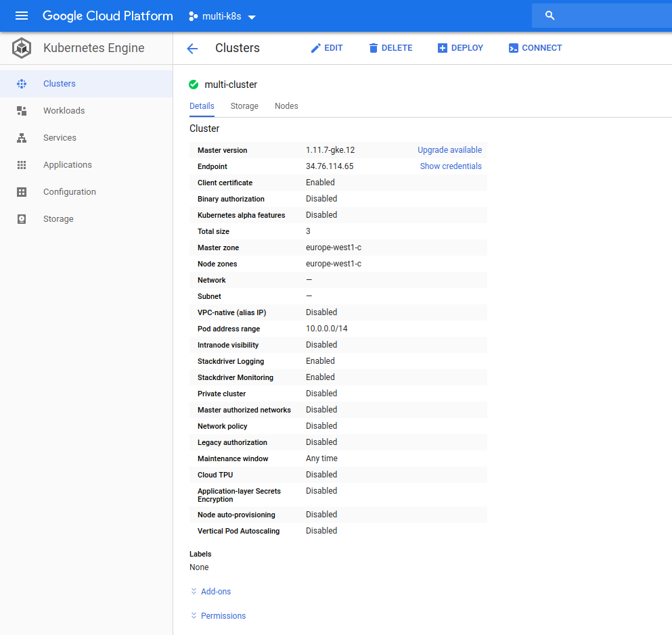Click the Network policy Disabled value
This screenshot has height=635, width=672.
(321, 426)
